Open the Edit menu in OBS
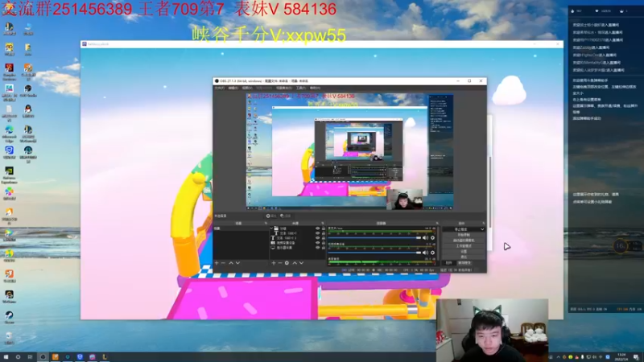Screen dimensions: 644x362 (233, 88)
